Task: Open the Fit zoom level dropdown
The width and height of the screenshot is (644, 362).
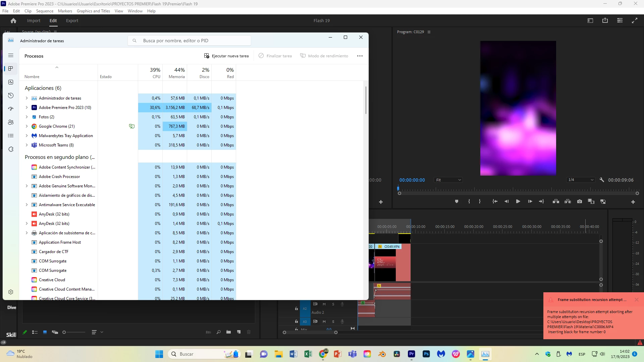Action: click(448, 180)
